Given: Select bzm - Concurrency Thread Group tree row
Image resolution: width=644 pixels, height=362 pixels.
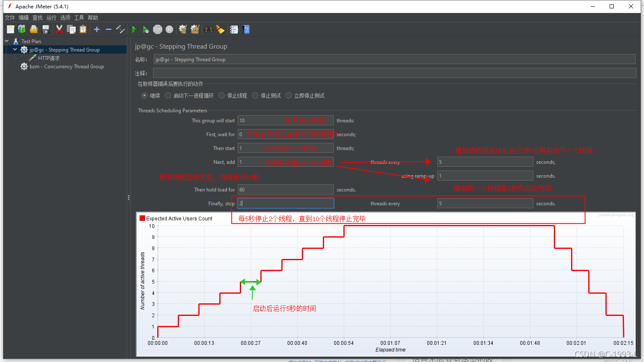Looking at the screenshot, I should click(67, 66).
